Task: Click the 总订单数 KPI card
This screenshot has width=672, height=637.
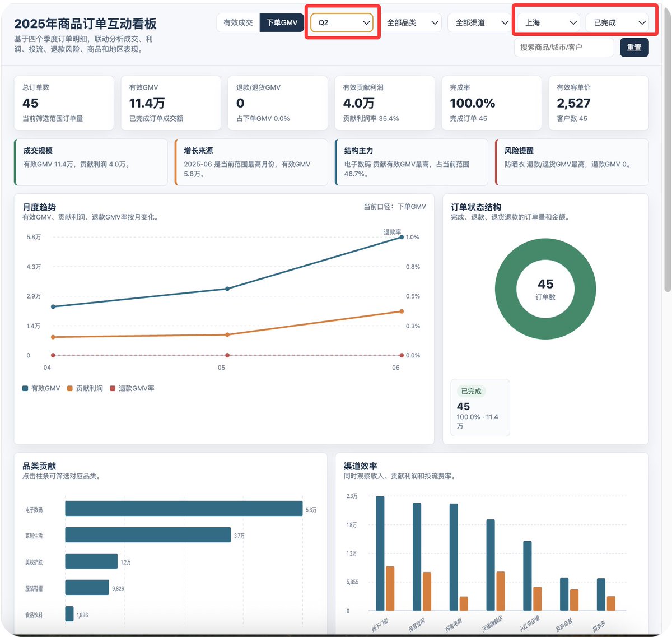Action: [x=64, y=103]
